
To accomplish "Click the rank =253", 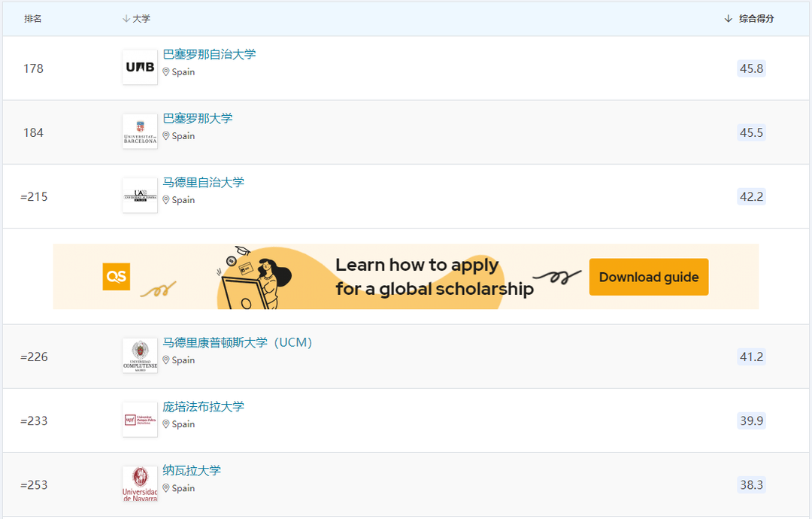I will pos(34,485).
